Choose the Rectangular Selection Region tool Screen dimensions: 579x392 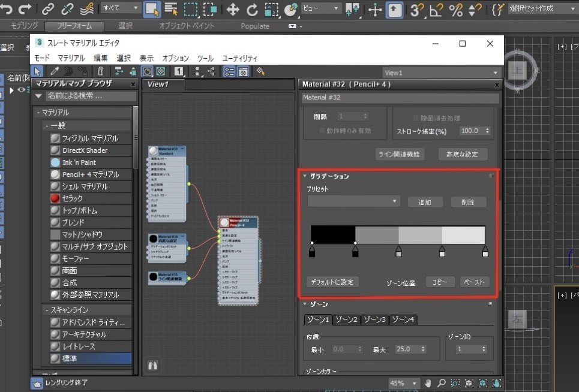pyautogui.click(x=191, y=9)
